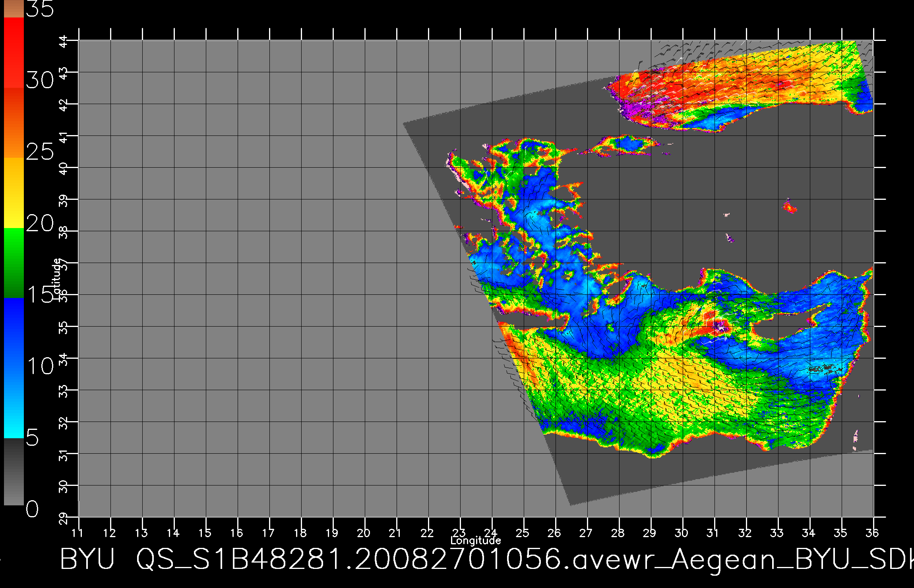Pick the red segment of the colorbar
Viewport: 914px width, 588px height.
tap(14, 52)
